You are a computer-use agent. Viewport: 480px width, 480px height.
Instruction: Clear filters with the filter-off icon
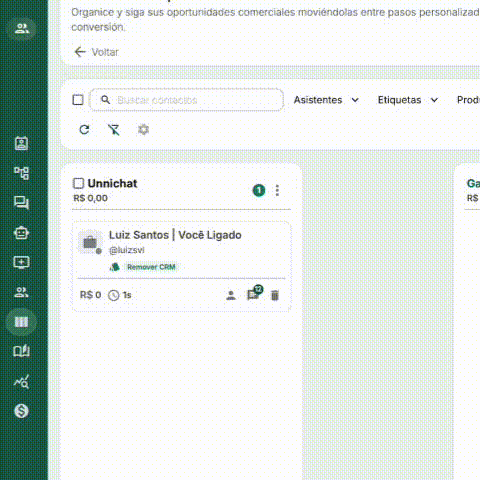114,129
